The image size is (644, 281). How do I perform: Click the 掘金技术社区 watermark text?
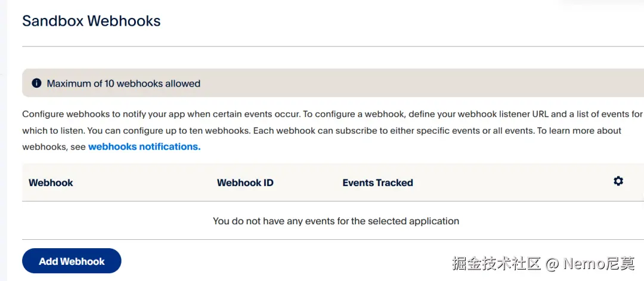coord(496,263)
